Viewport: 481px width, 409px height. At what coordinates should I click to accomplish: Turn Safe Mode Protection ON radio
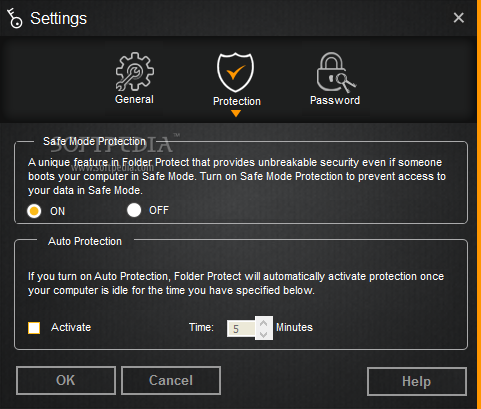(x=34, y=211)
